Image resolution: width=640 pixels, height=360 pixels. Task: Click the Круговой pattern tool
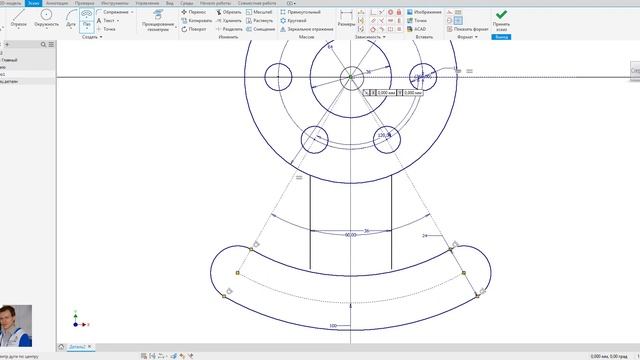tap(293, 20)
